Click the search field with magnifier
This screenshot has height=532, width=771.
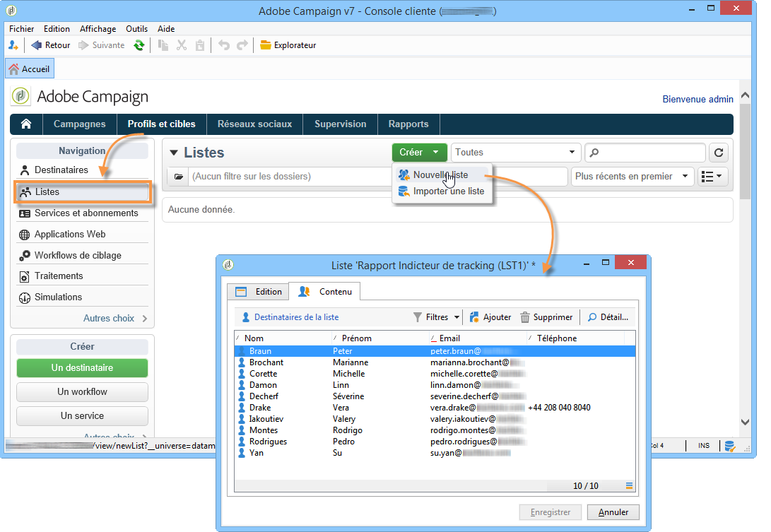tap(645, 153)
